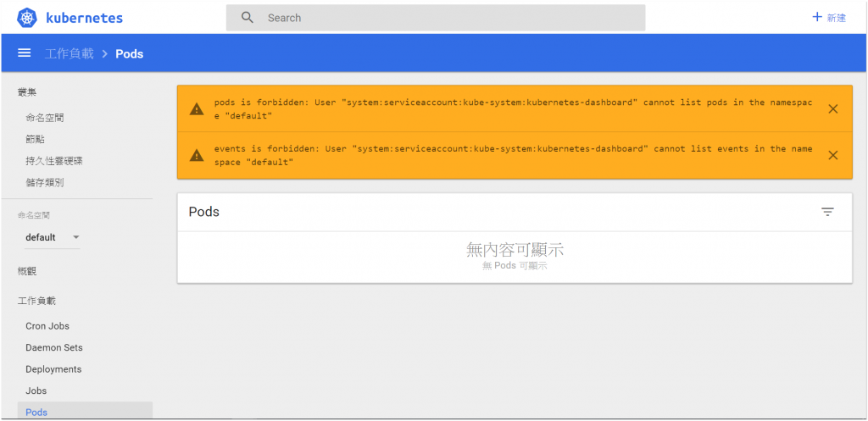Click the Pods card header title
Viewport: 868px width, 421px height.
203,212
